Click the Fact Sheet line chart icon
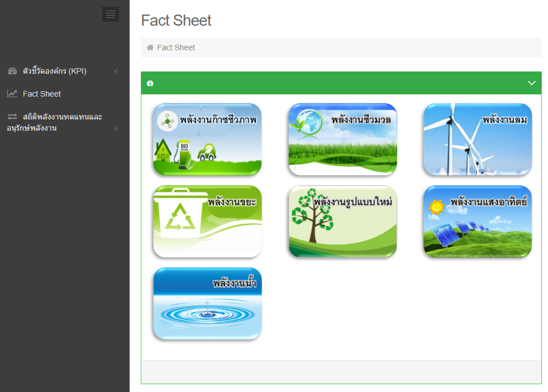Screen dimensions: 548x392 (x=12, y=94)
